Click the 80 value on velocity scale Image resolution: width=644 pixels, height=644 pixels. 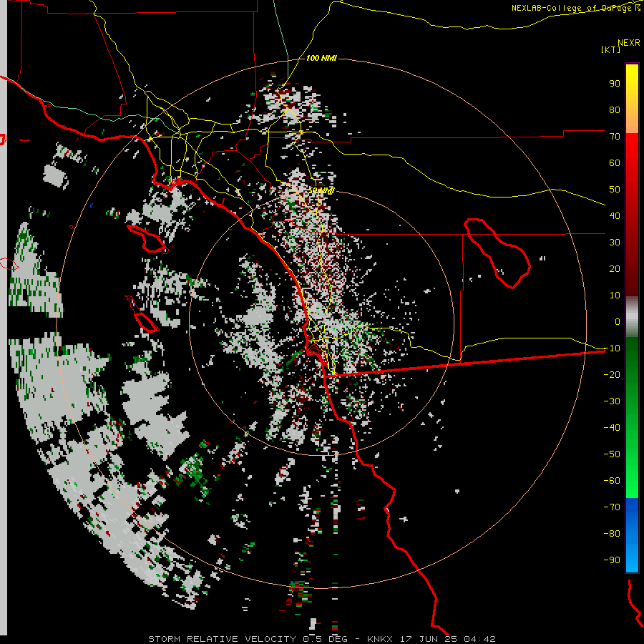[615, 110]
